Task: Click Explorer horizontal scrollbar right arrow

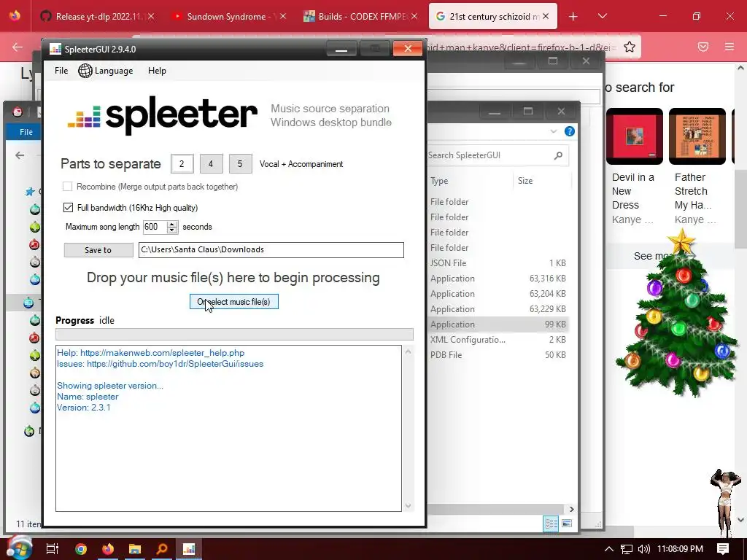Action: 571,509
